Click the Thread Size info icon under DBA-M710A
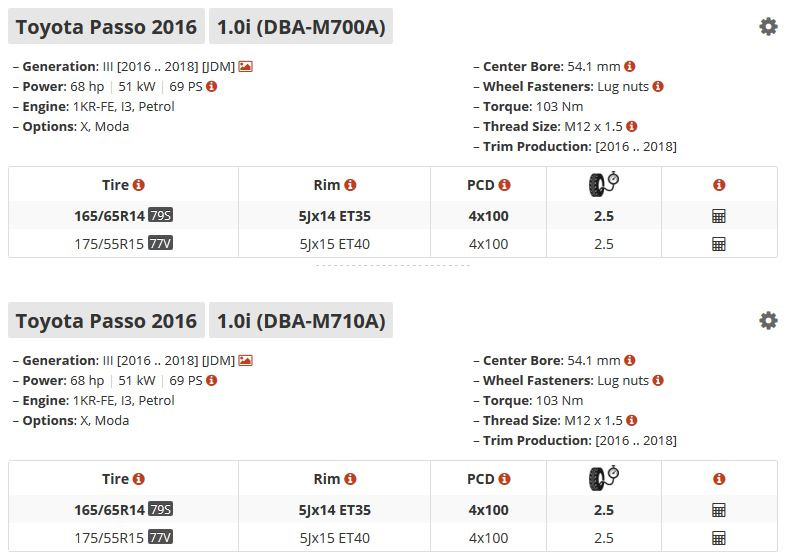 (632, 421)
